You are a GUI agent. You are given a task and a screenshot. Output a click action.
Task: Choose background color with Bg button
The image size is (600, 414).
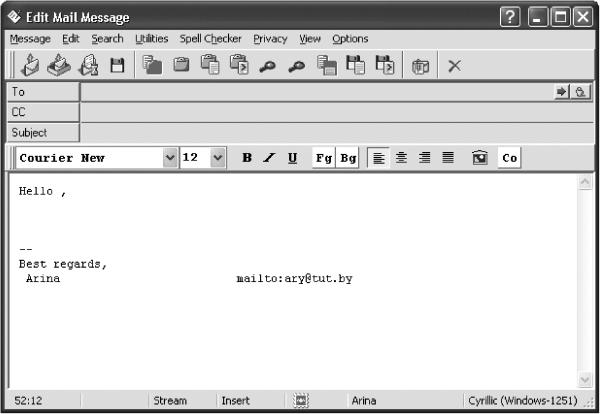click(347, 158)
